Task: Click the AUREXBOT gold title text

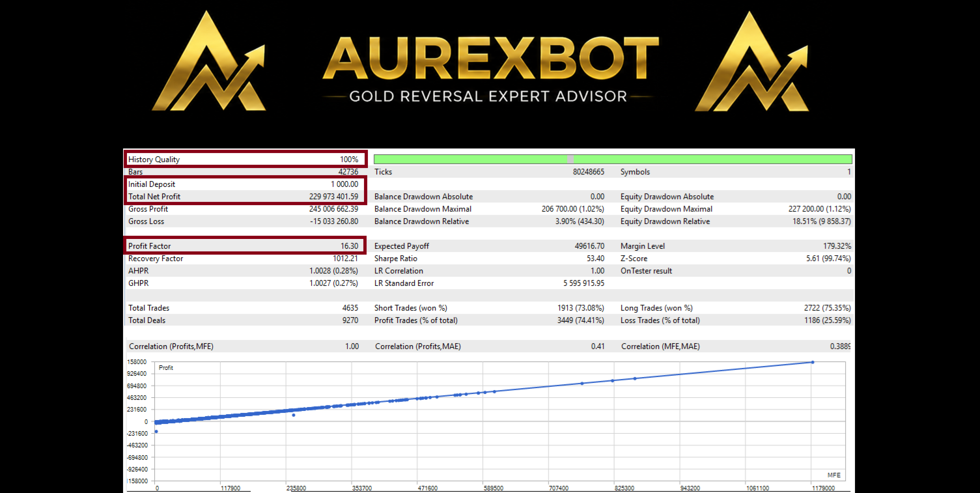Action: (x=490, y=57)
